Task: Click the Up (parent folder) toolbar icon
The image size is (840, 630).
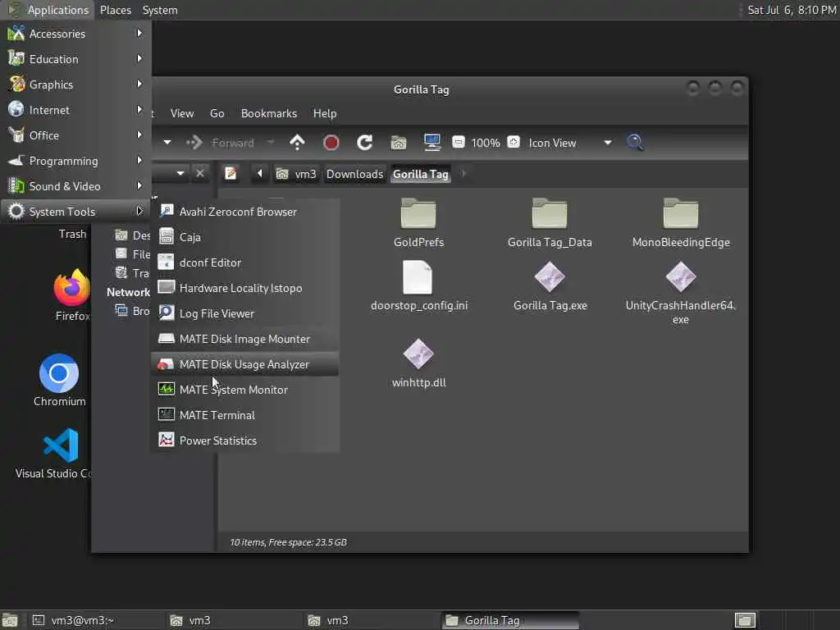Action: click(297, 143)
